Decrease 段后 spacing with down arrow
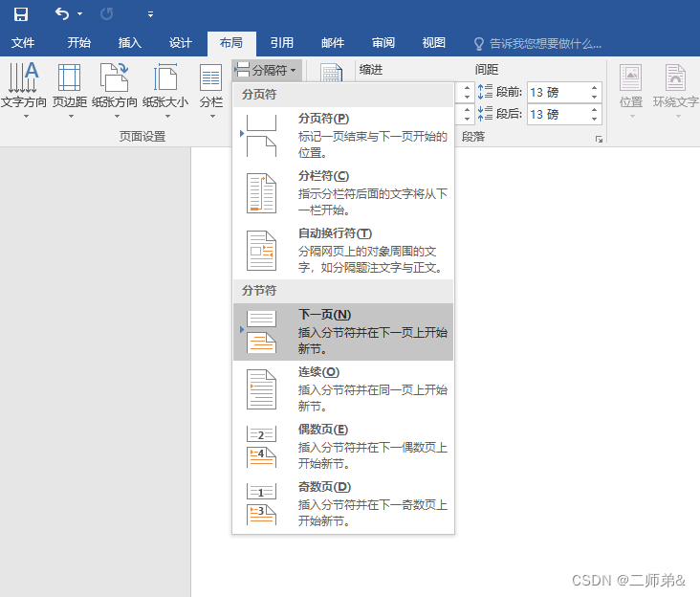Image resolution: width=700 pixels, height=597 pixels. [594, 120]
